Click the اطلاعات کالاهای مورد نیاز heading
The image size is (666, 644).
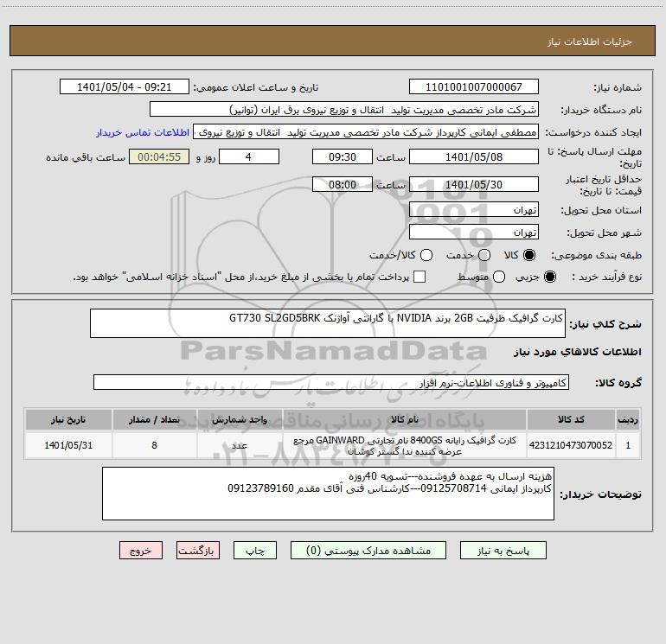(x=578, y=352)
